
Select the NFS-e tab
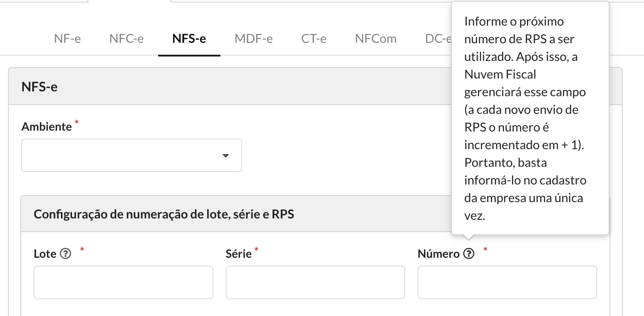tap(189, 38)
